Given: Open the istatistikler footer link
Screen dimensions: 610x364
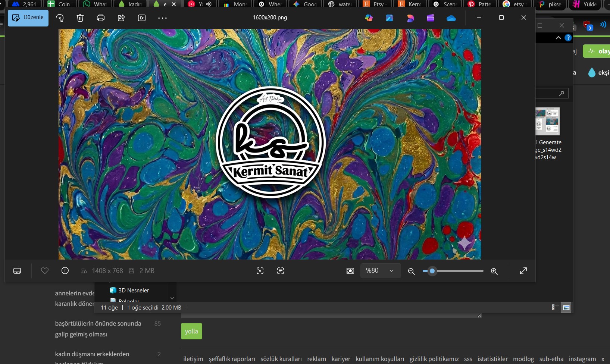Looking at the screenshot, I should pos(493,359).
